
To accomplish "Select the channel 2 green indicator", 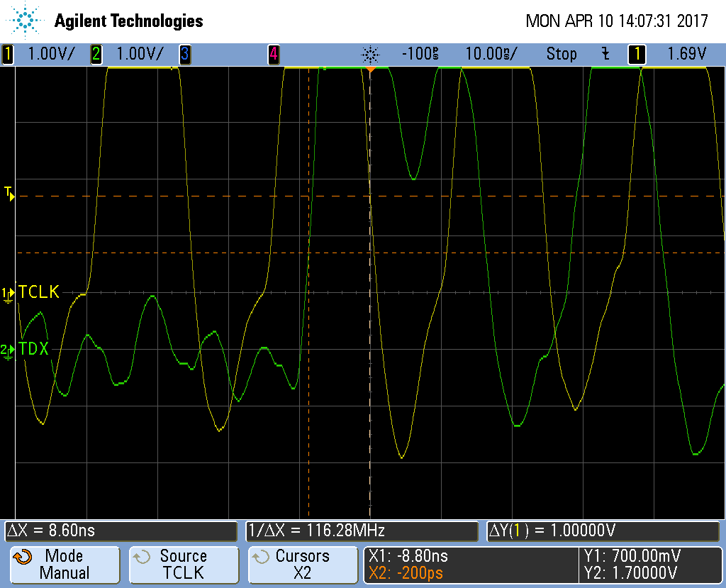I will pyautogui.click(x=96, y=54).
